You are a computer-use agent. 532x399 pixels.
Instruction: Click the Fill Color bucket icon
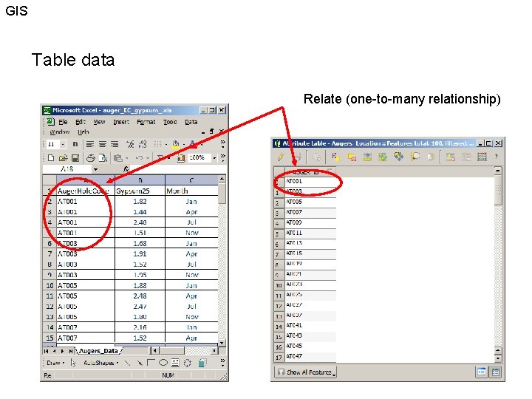[x=175, y=144]
